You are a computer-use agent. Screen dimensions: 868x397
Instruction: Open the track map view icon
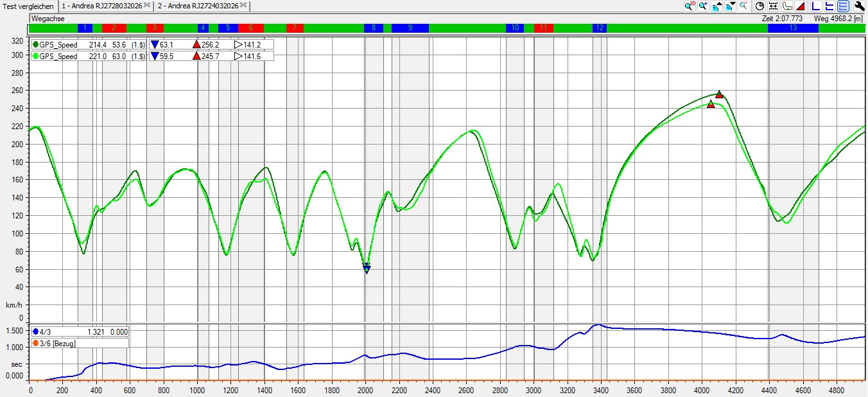tap(787, 6)
